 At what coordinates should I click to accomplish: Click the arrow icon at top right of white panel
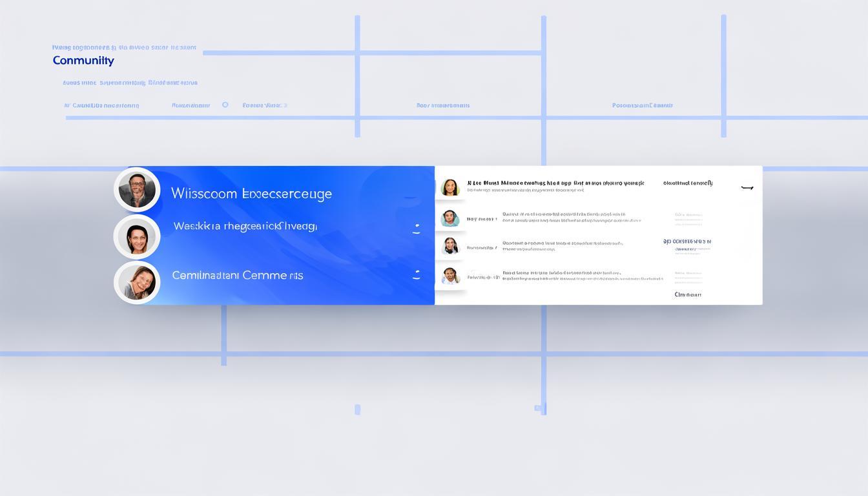pyautogui.click(x=747, y=188)
